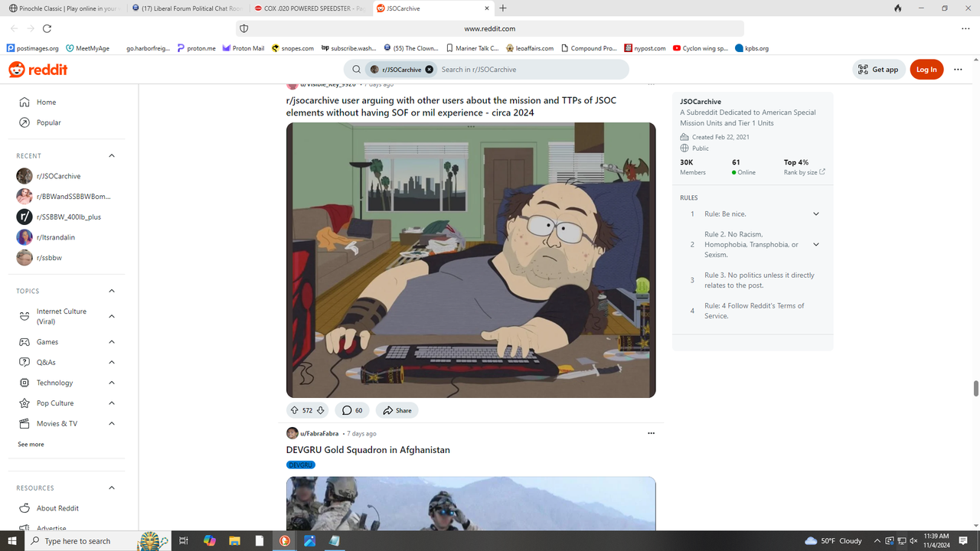Click the Reddit search magnifier icon
Image resolution: width=980 pixels, height=551 pixels.
pos(357,70)
